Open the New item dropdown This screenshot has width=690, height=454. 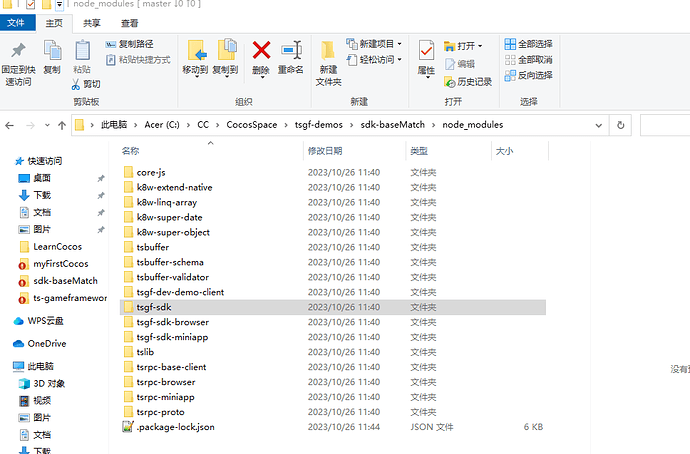[x=374, y=44]
